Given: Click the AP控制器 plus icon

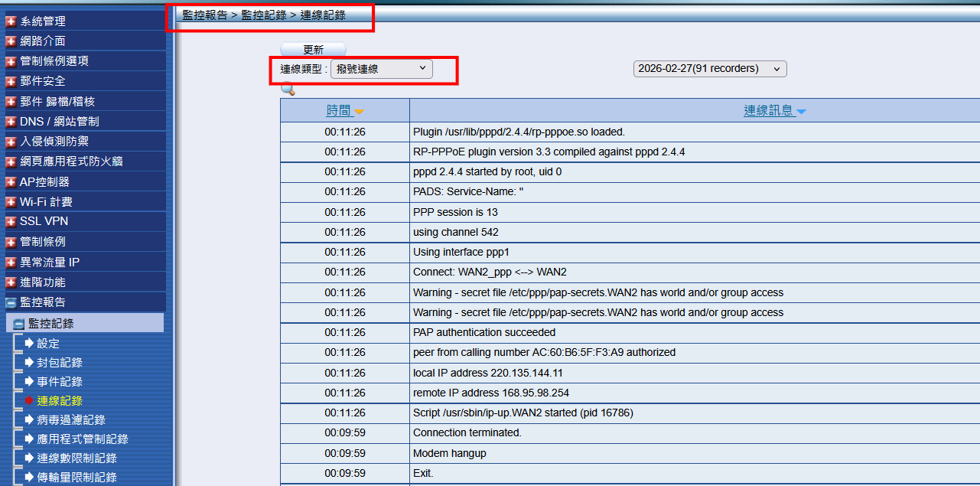Looking at the screenshot, I should [11, 182].
